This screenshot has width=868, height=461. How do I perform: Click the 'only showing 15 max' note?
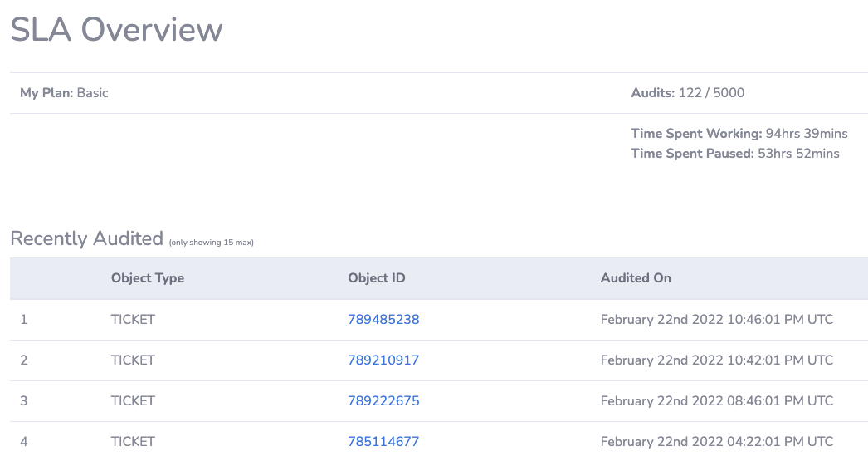click(211, 243)
